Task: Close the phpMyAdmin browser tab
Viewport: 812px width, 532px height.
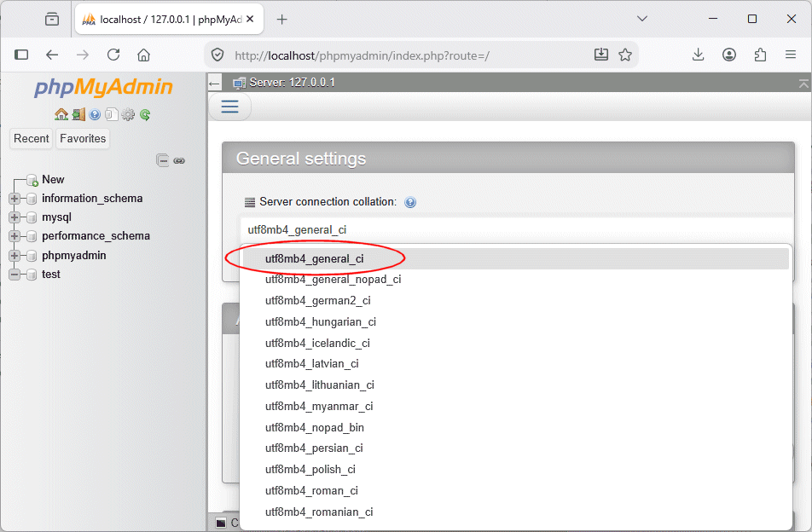Action: coord(250,19)
